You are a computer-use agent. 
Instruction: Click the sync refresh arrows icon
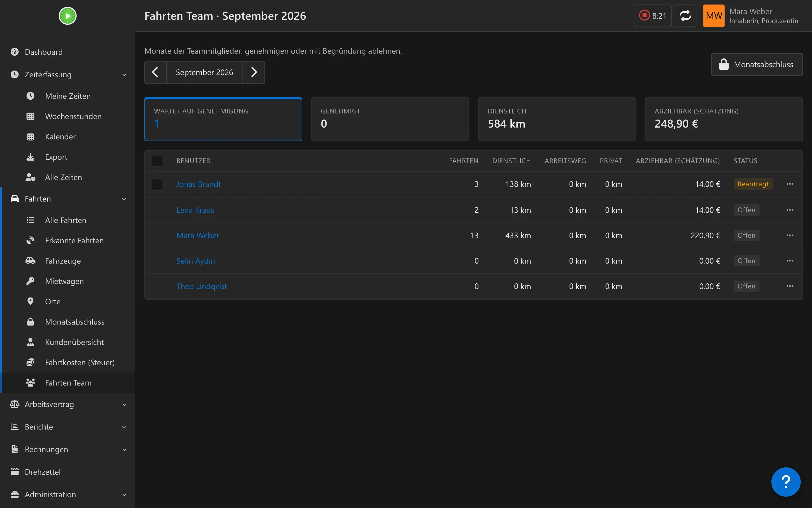685,16
